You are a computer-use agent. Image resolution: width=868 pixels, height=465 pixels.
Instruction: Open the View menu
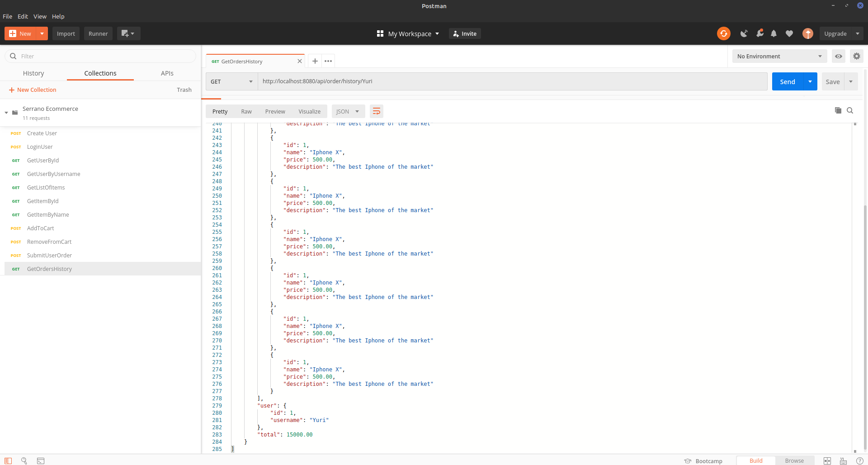click(40, 16)
